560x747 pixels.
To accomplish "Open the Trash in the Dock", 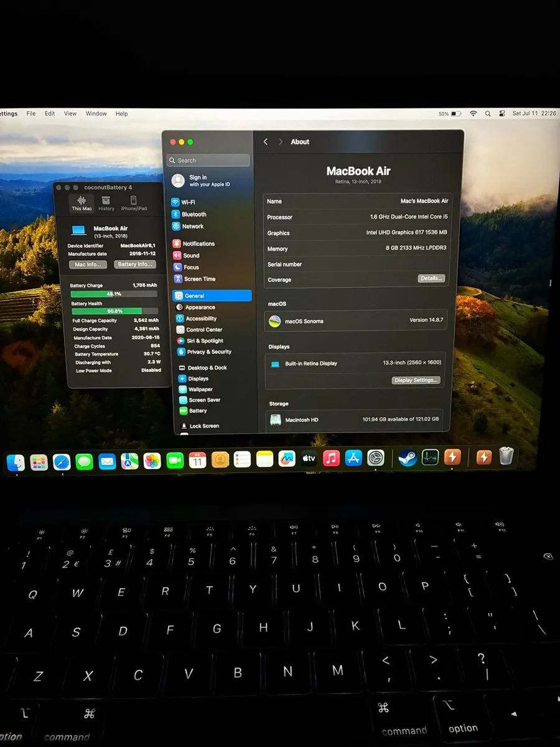I will [x=506, y=457].
